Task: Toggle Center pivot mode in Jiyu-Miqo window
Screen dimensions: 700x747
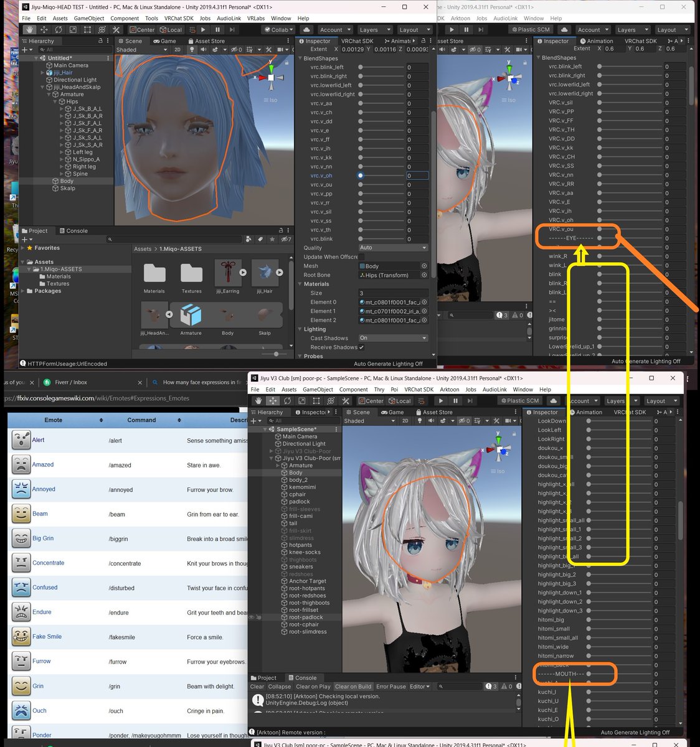Action: [142, 29]
